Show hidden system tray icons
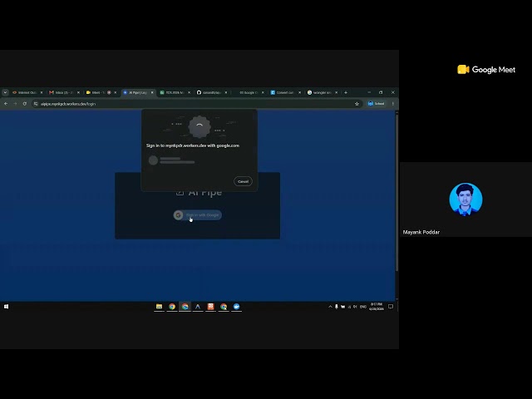Viewport: 532px width, 399px height. click(x=330, y=307)
